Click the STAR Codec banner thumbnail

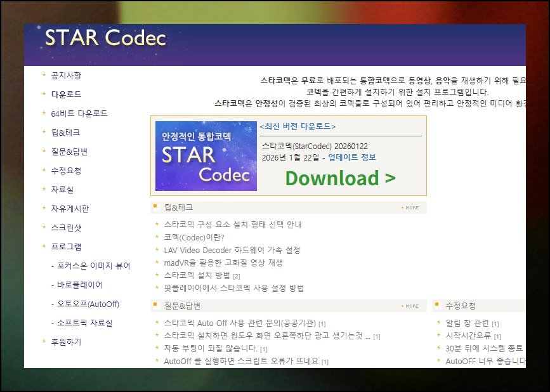click(x=206, y=156)
